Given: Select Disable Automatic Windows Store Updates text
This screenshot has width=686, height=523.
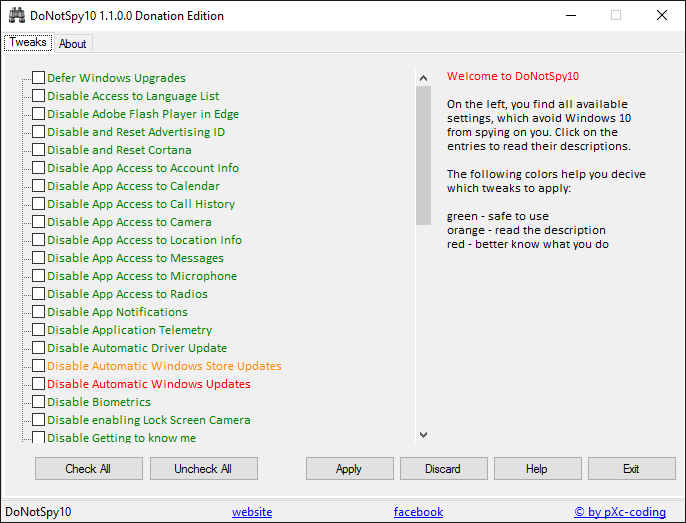Looking at the screenshot, I should 164,366.
